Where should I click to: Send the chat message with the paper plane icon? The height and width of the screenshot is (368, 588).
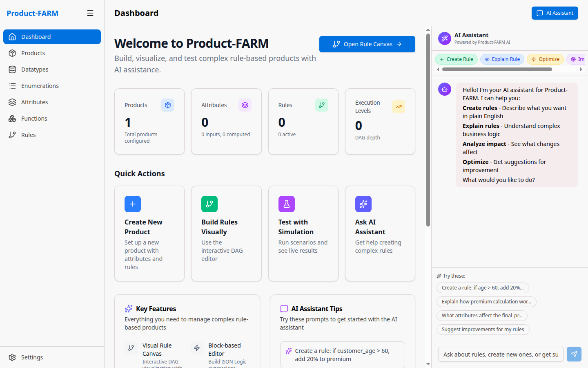click(574, 354)
